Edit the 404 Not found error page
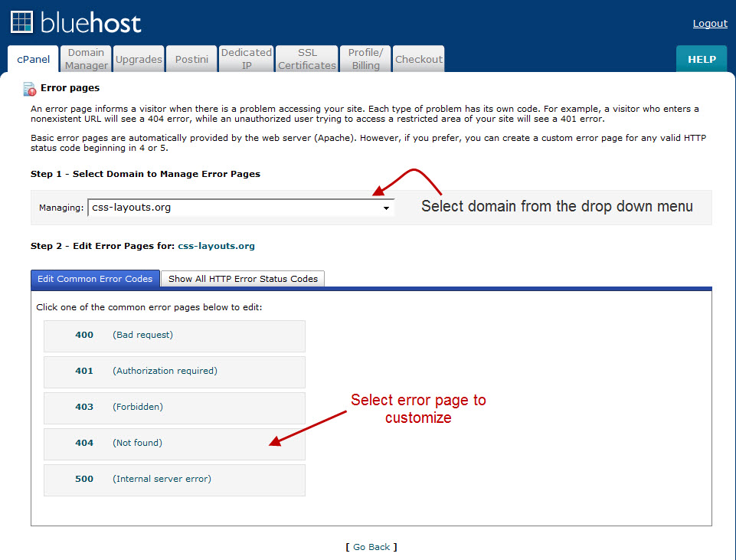The image size is (736, 560). (x=175, y=444)
